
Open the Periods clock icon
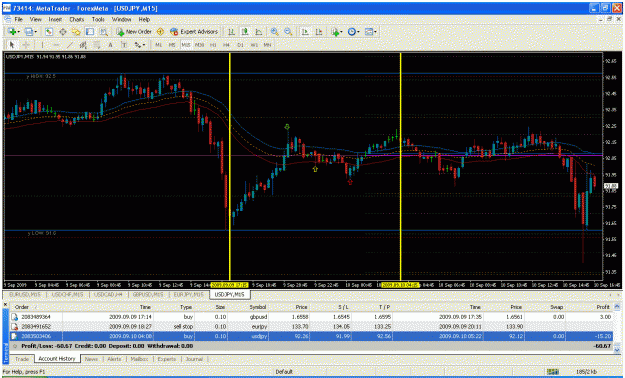[x=351, y=32]
